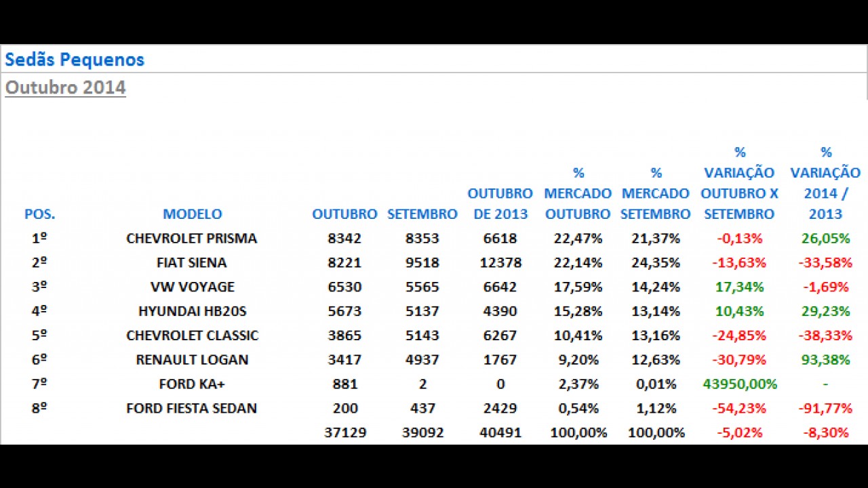Select Prisma's October value 8342

pos(344,239)
